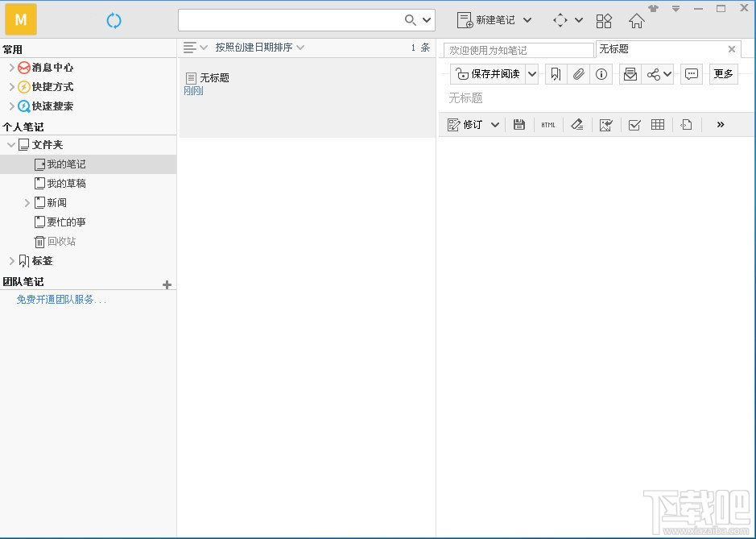Click the insert code page icon
Image resolution: width=756 pixels, height=539 pixels.
pyautogui.click(x=686, y=125)
